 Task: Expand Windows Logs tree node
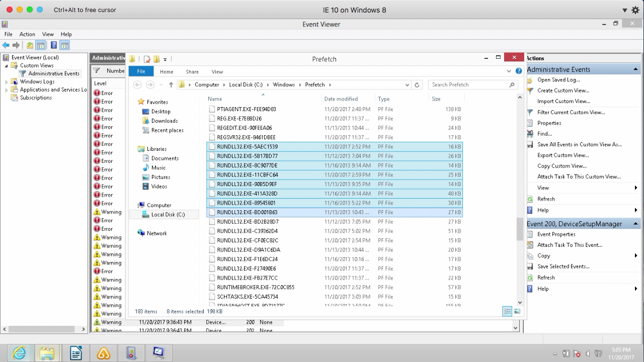[x=7, y=81]
